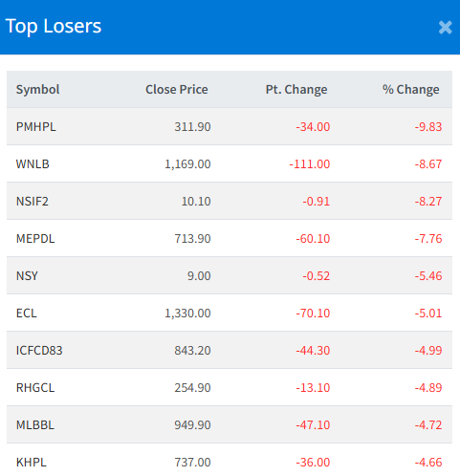Sort by the Close Price column header
The height and width of the screenshot is (476, 460).
point(177,90)
